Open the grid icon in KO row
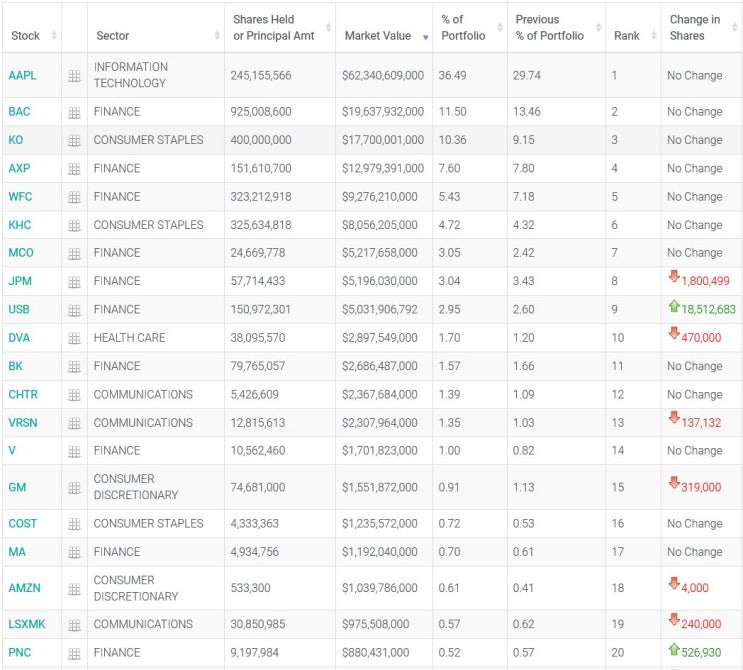 click(74, 140)
